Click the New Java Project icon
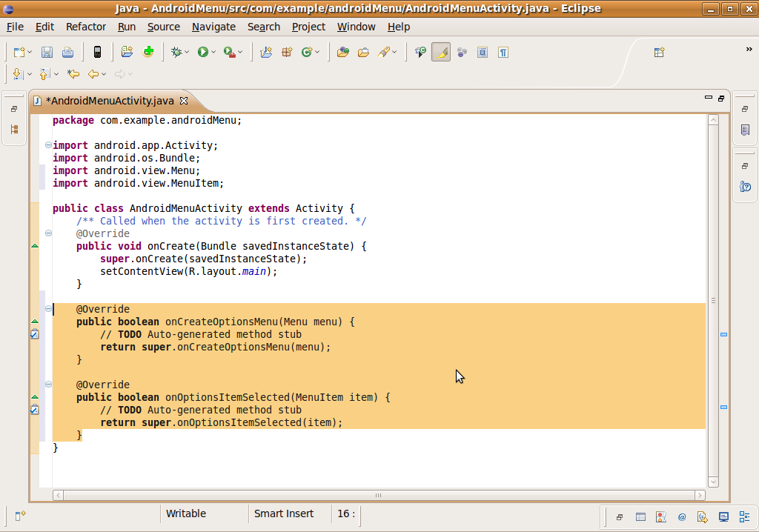The width and height of the screenshot is (759, 532). (x=266, y=53)
